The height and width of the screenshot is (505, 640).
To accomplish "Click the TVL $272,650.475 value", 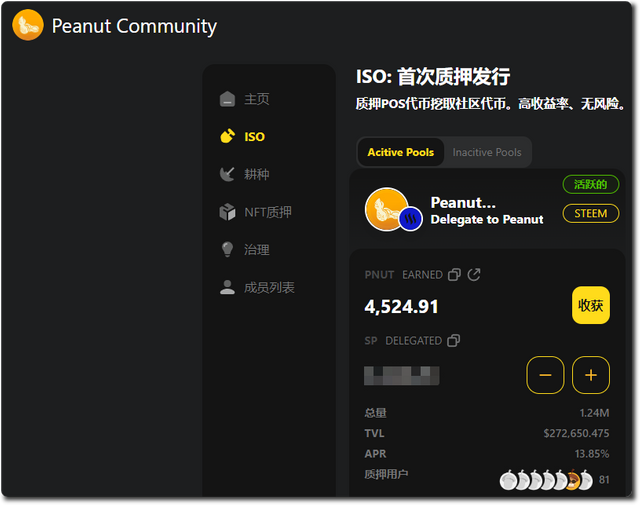I will click(x=576, y=433).
